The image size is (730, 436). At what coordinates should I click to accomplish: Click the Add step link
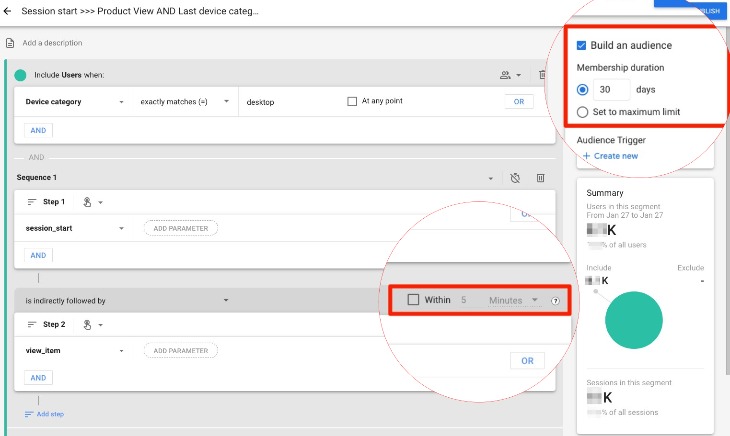(44, 414)
